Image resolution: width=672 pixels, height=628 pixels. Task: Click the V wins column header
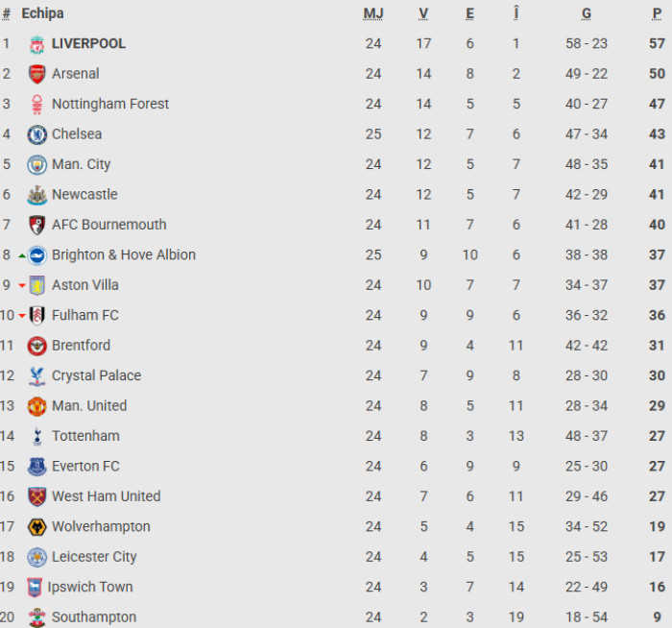[423, 13]
